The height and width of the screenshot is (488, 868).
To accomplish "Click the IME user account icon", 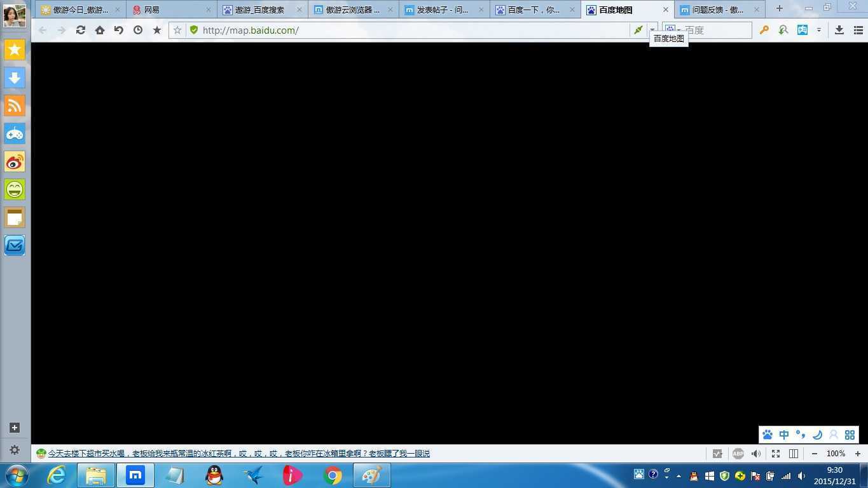I will click(833, 435).
